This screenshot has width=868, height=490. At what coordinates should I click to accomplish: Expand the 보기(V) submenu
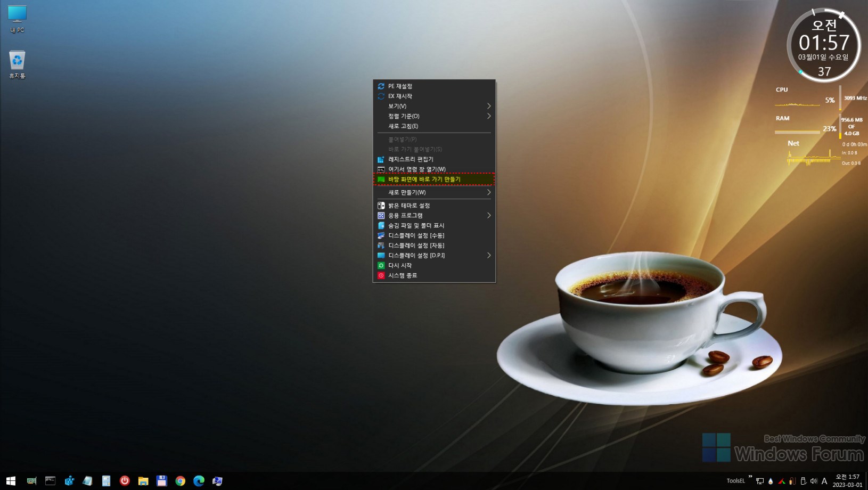pyautogui.click(x=434, y=106)
